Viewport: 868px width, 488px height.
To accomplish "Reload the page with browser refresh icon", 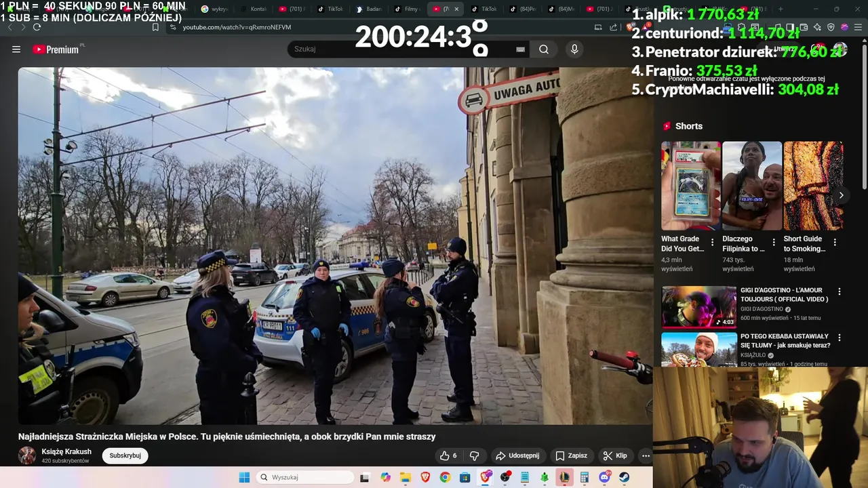I will click(37, 27).
